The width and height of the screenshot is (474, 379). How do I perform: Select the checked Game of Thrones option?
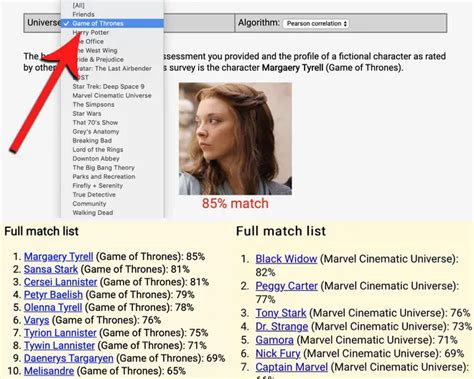click(112, 23)
